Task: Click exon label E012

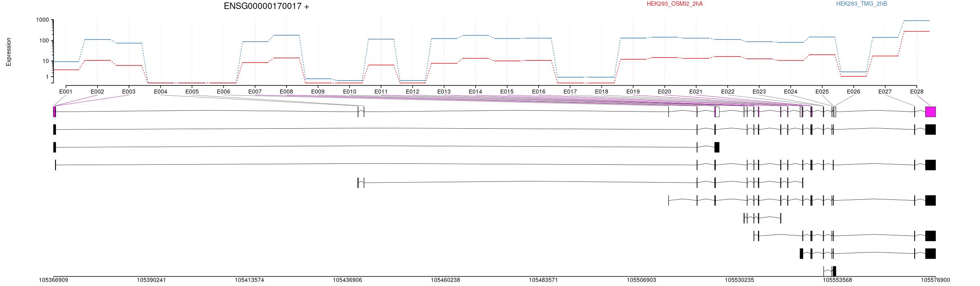Action: tap(412, 92)
